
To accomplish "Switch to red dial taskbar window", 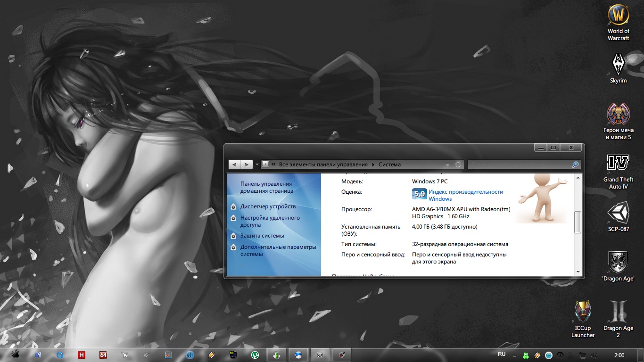I will point(342,355).
